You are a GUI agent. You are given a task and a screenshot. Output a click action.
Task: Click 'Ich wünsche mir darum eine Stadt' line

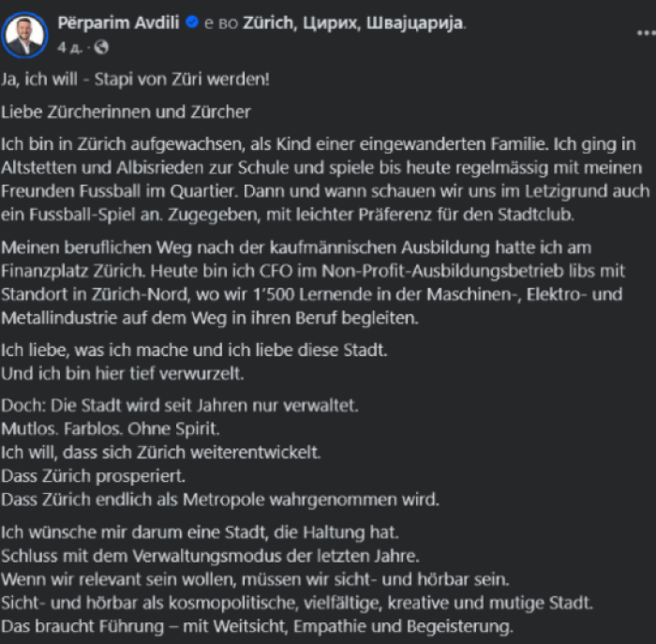[200, 532]
